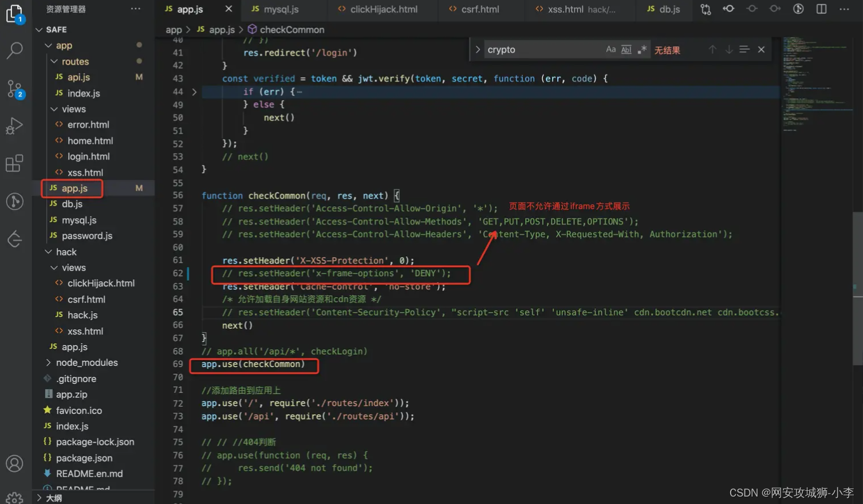Viewport: 863px width, 504px height.
Task: Open the Run and Debug view
Action: point(14,126)
